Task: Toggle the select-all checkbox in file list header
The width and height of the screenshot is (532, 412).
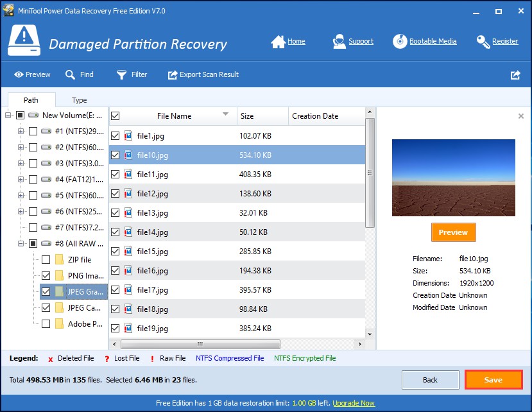Action: coord(116,116)
